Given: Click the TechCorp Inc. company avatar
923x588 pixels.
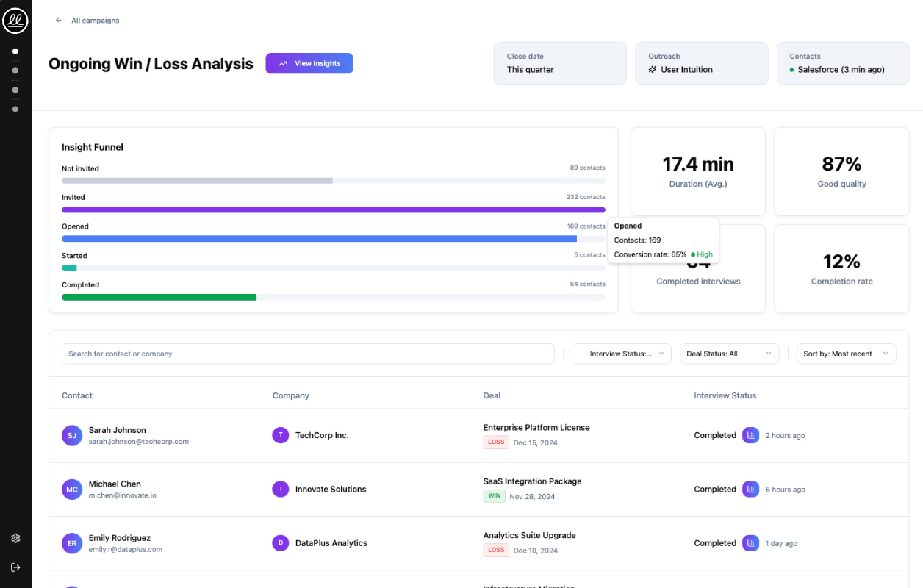Looking at the screenshot, I should pyautogui.click(x=280, y=435).
